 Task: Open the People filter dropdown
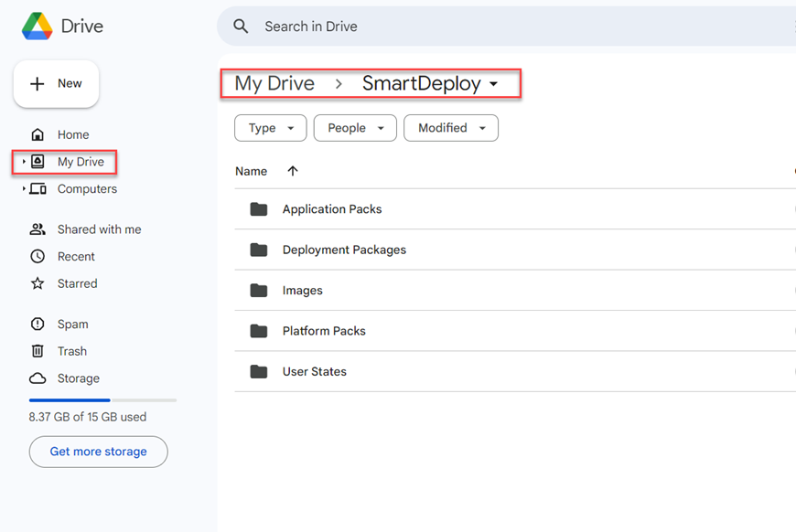pyautogui.click(x=355, y=128)
